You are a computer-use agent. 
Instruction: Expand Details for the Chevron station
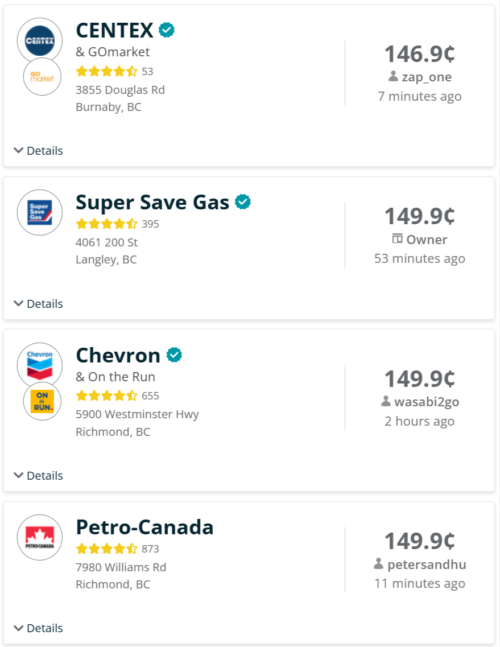38,475
